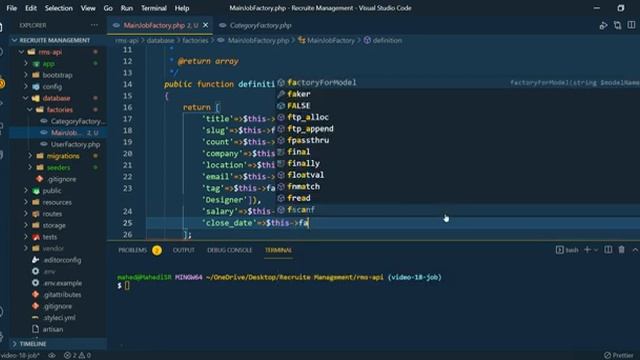
Task: Select the floatval suggestion
Action: coord(305,175)
